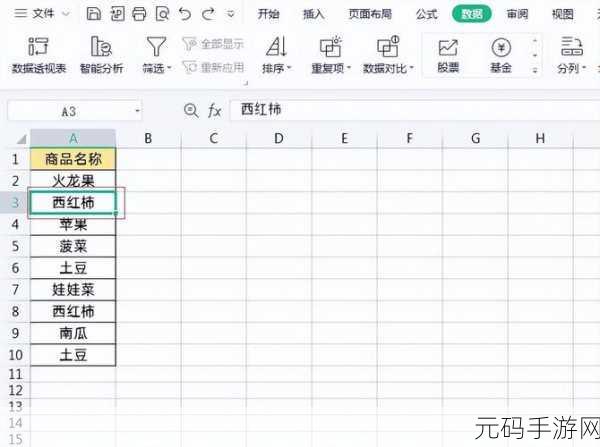600x447 pixels.
Task: Click the Undo arrow icon
Action: tap(185, 14)
